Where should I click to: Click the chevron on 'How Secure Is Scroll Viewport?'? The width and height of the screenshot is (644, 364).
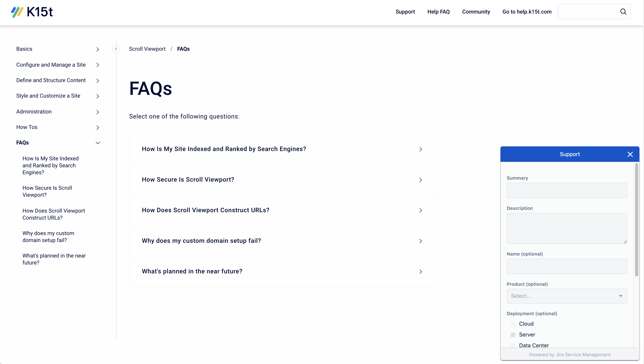pos(420,180)
